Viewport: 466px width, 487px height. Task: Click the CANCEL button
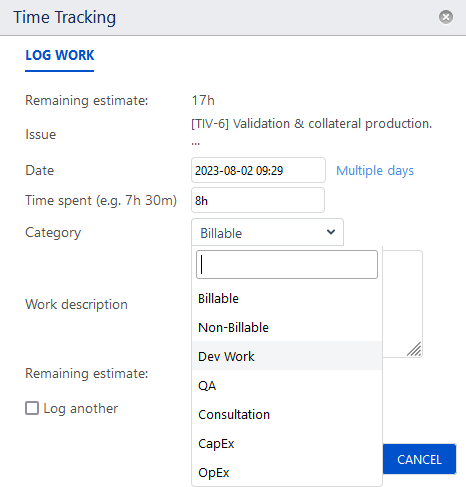point(419,459)
